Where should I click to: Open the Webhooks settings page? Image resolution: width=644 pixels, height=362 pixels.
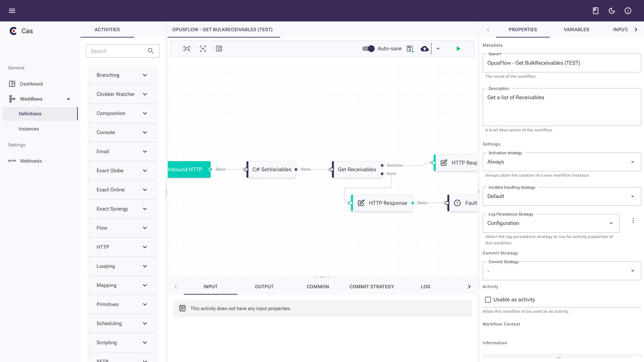coord(31,161)
